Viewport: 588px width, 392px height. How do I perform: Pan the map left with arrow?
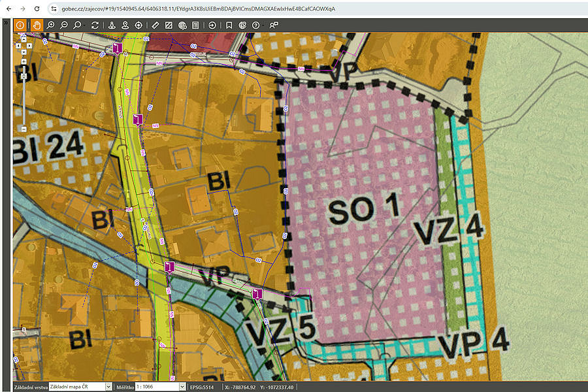click(x=18, y=46)
